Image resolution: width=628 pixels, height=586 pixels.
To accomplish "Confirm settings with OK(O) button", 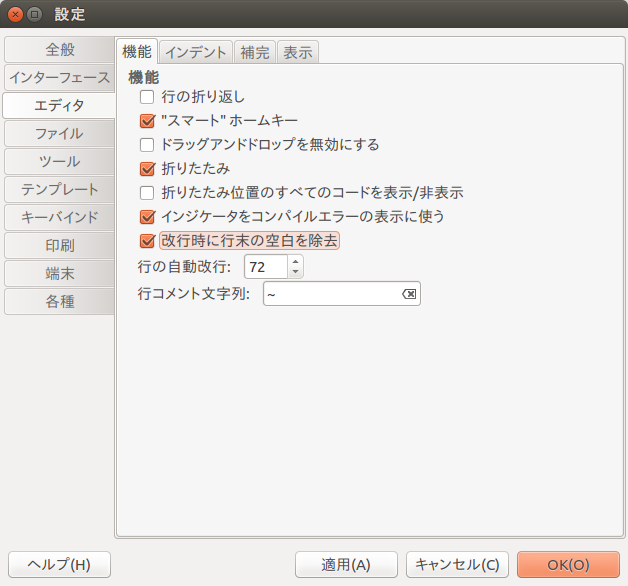I will point(568,564).
